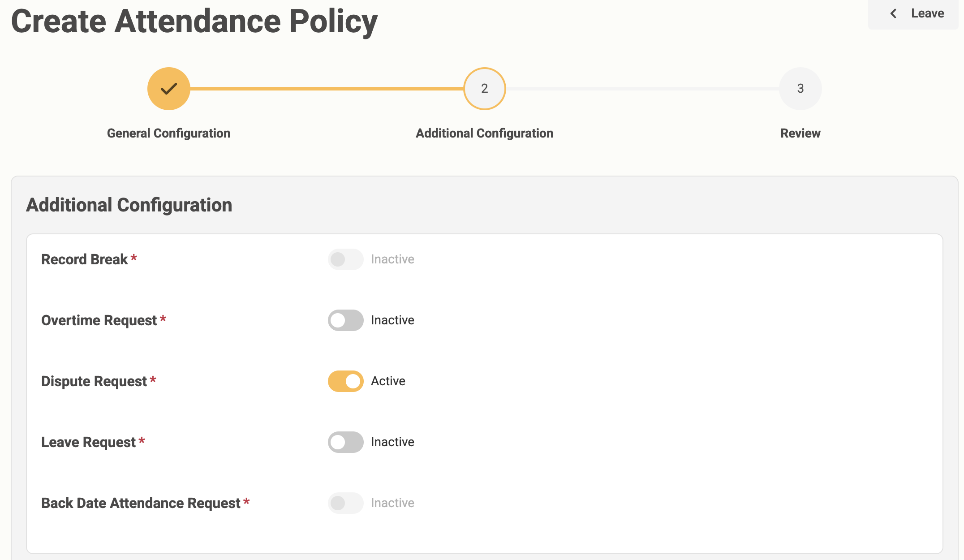Screen dimensions: 964x560
Task: Turn on the Leave Request switch
Action: click(345, 442)
